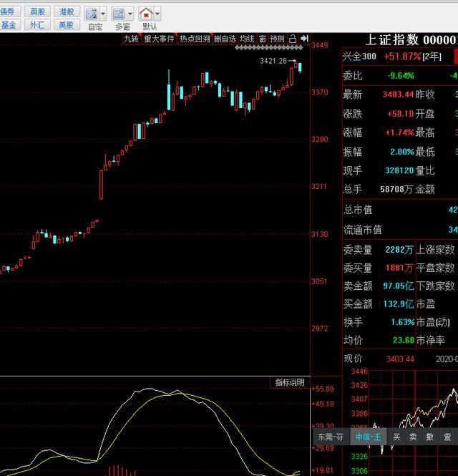Click the 卖 sell button
Viewport: 458px width, 476px height.
coord(413,437)
